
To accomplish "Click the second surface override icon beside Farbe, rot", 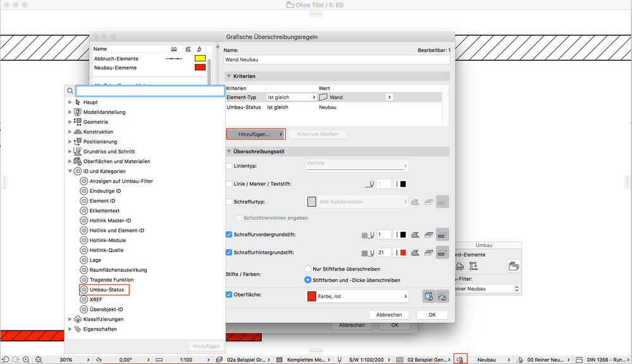I will coord(442,296).
